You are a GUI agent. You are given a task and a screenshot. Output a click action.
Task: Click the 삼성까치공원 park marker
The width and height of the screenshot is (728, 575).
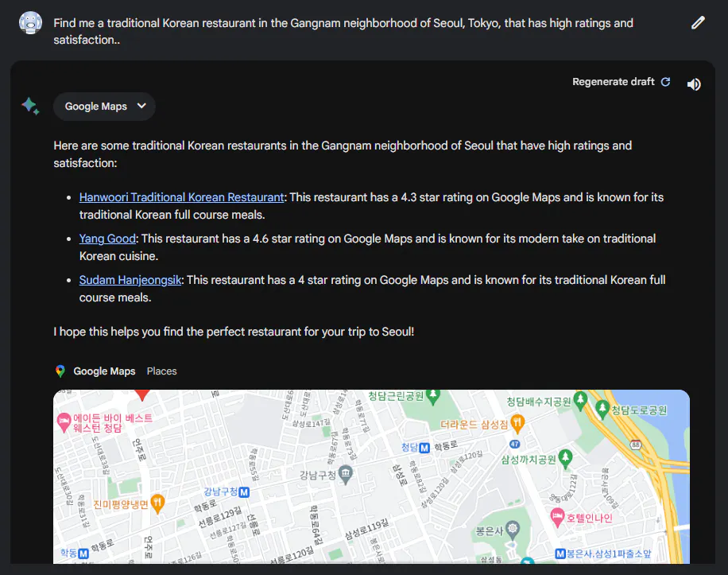click(x=566, y=457)
